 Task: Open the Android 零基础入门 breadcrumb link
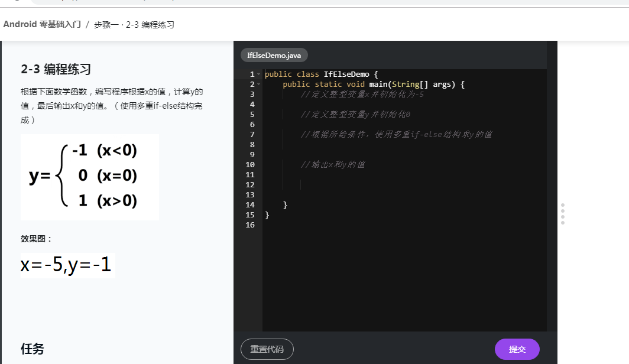pos(42,24)
